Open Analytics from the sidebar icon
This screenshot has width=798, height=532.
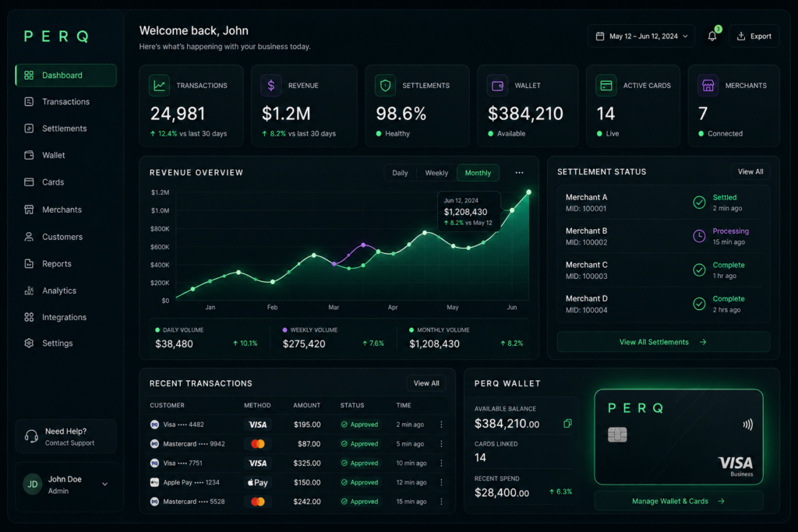(29, 291)
